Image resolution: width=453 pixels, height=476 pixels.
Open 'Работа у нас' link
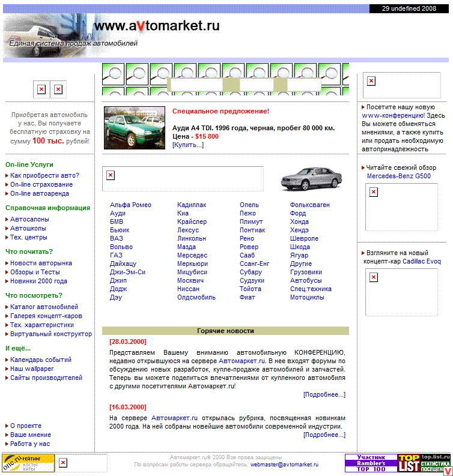pos(30,444)
